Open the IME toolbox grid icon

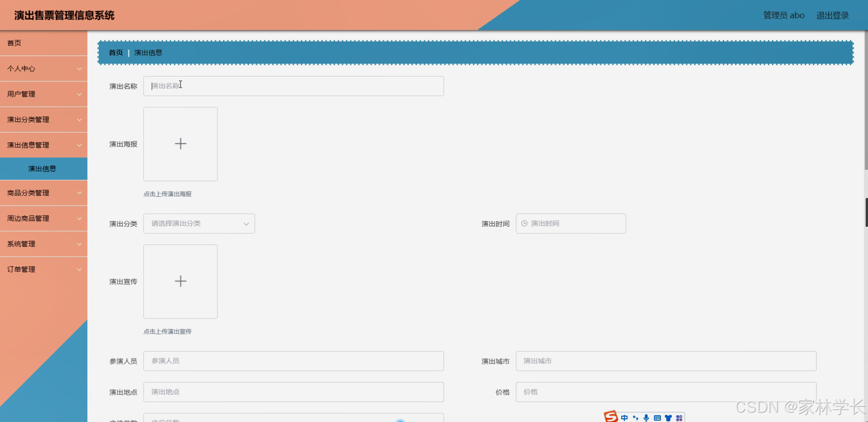(679, 418)
